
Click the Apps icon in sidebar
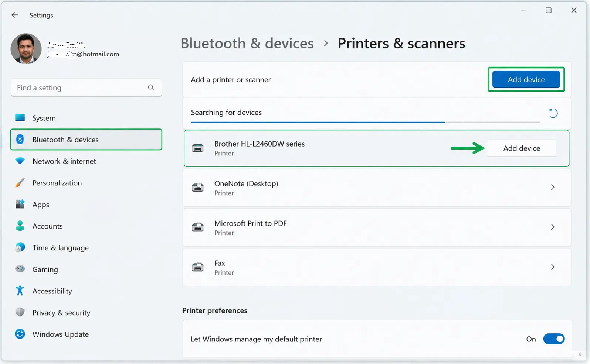point(20,204)
